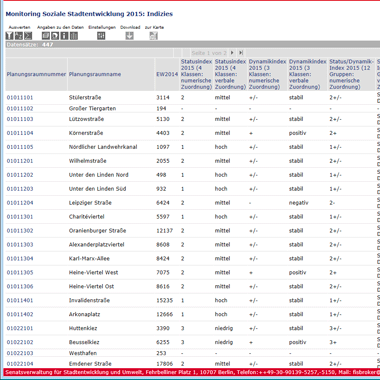The image size is (380, 380).
Task: Sort by EW2014 column header
Action: click(167, 74)
